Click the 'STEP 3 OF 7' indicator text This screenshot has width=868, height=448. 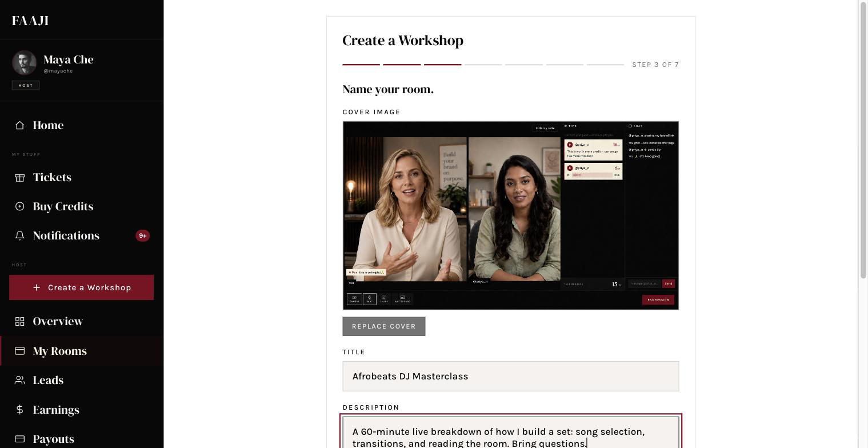click(655, 65)
